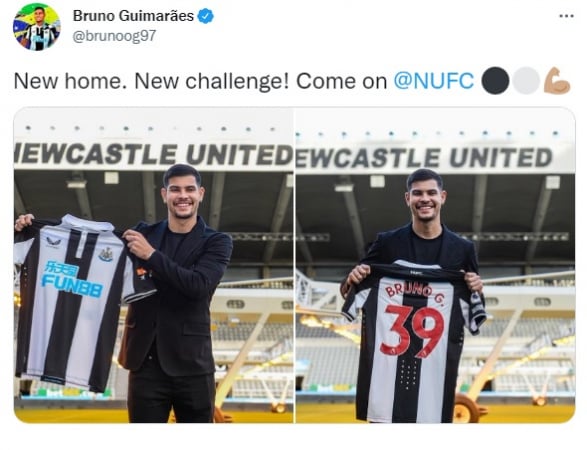
Task: Click the FUN88 sponsor logo on shirt
Action: 72,279
